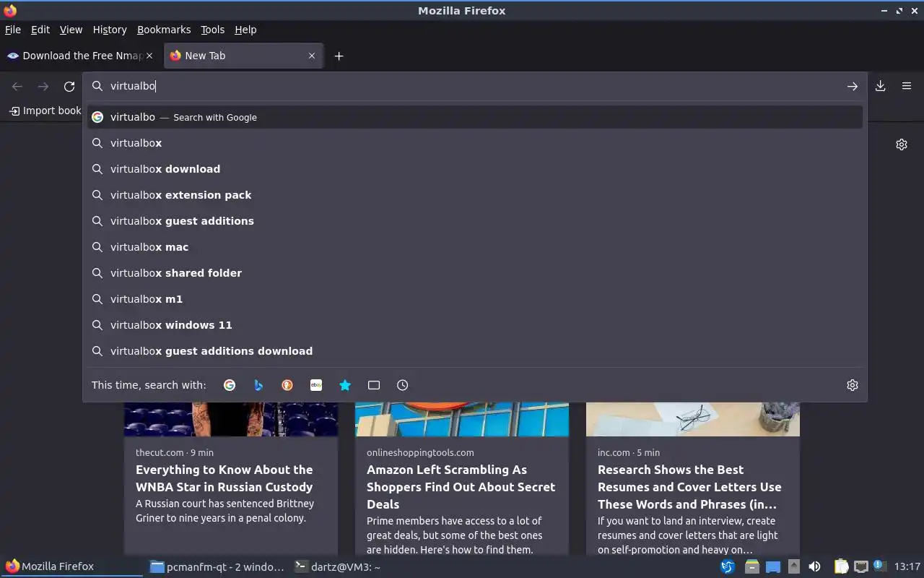
Task: Search this time with Bing icon
Action: coord(258,385)
